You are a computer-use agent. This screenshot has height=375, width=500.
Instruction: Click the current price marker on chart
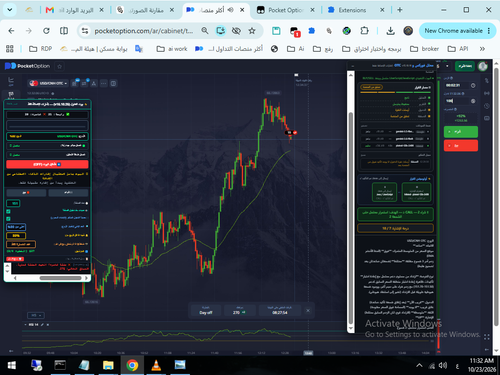point(291,133)
